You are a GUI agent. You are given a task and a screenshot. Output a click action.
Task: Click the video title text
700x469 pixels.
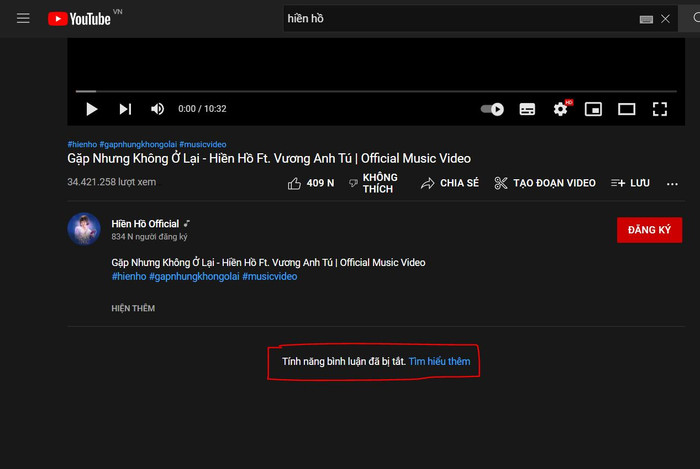(269, 158)
